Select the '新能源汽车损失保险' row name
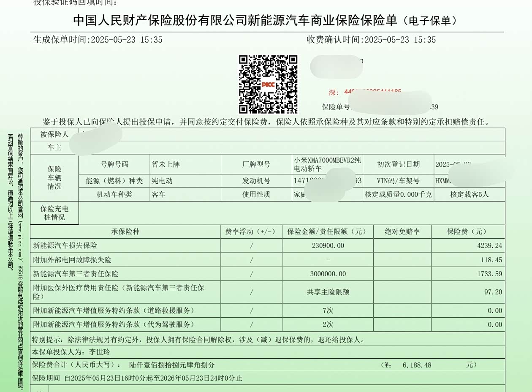Screen dimensions: 532x392 point(65,245)
